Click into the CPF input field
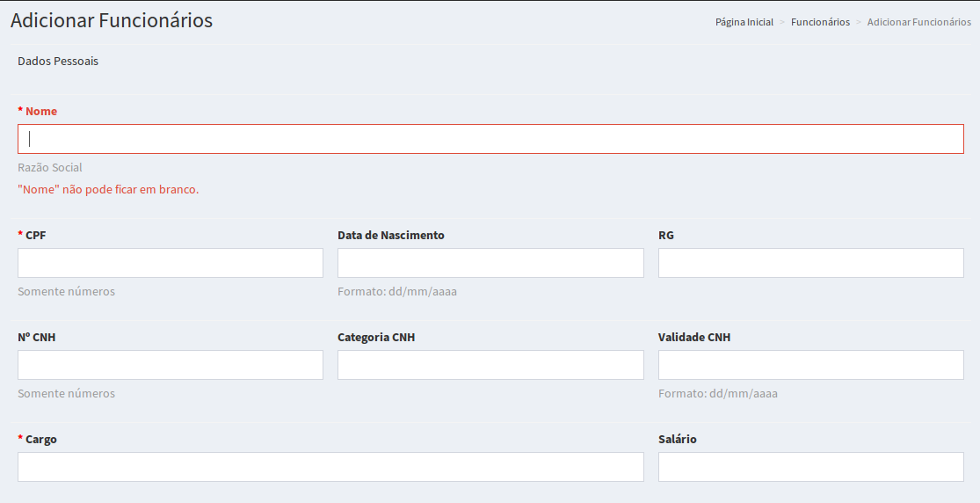This screenshot has height=503, width=980. [171, 263]
